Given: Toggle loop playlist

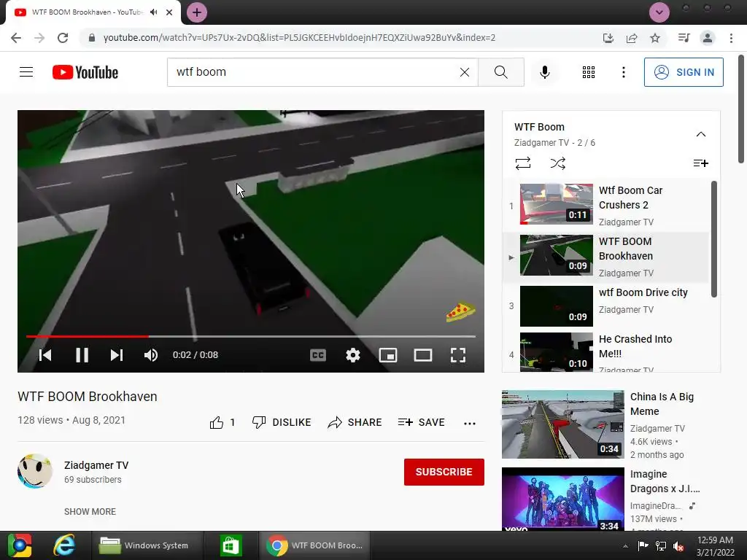Looking at the screenshot, I should (x=522, y=163).
